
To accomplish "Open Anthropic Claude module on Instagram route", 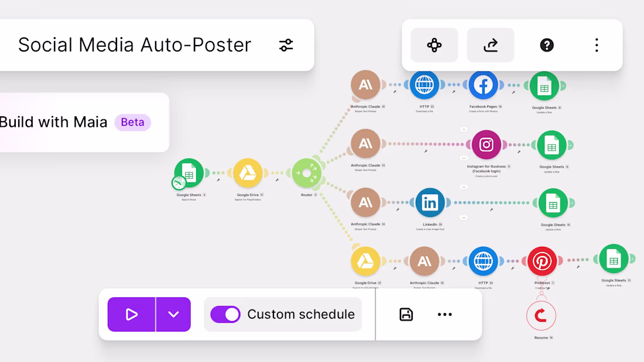I will tap(365, 144).
